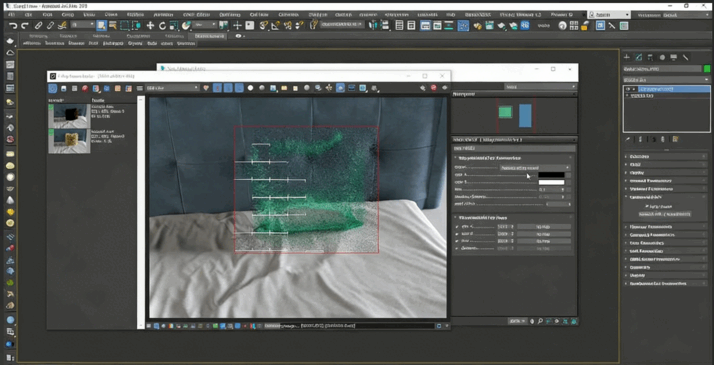Click the green object color swatch in command panel
714x365 pixels.
click(x=707, y=69)
